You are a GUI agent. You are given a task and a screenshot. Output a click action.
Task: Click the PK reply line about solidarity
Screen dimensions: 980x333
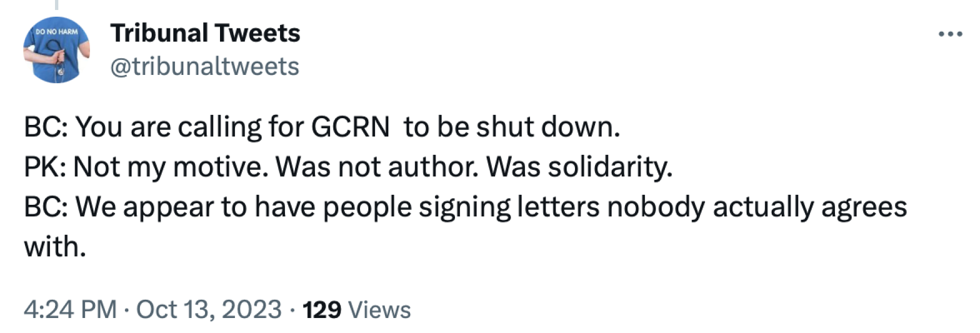(x=348, y=167)
